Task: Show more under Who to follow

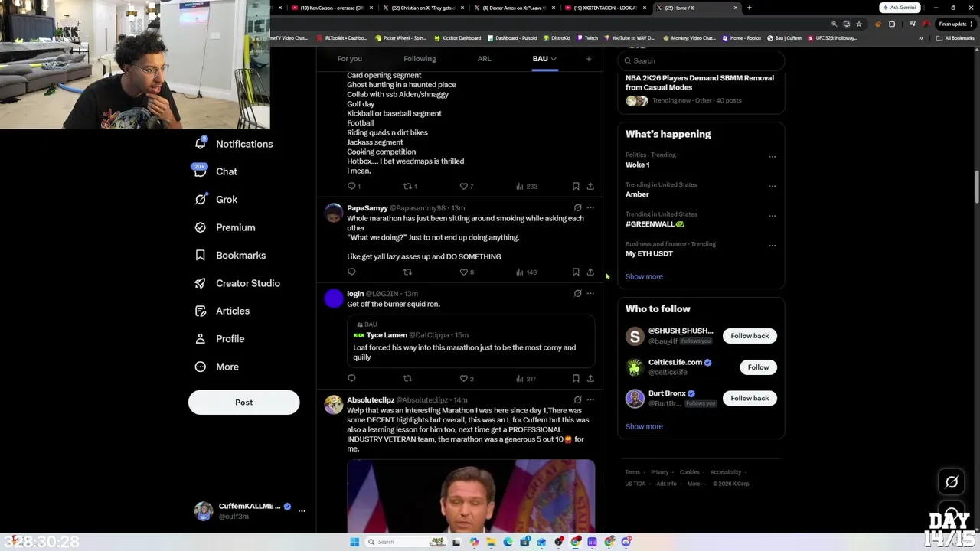Action: [x=644, y=426]
